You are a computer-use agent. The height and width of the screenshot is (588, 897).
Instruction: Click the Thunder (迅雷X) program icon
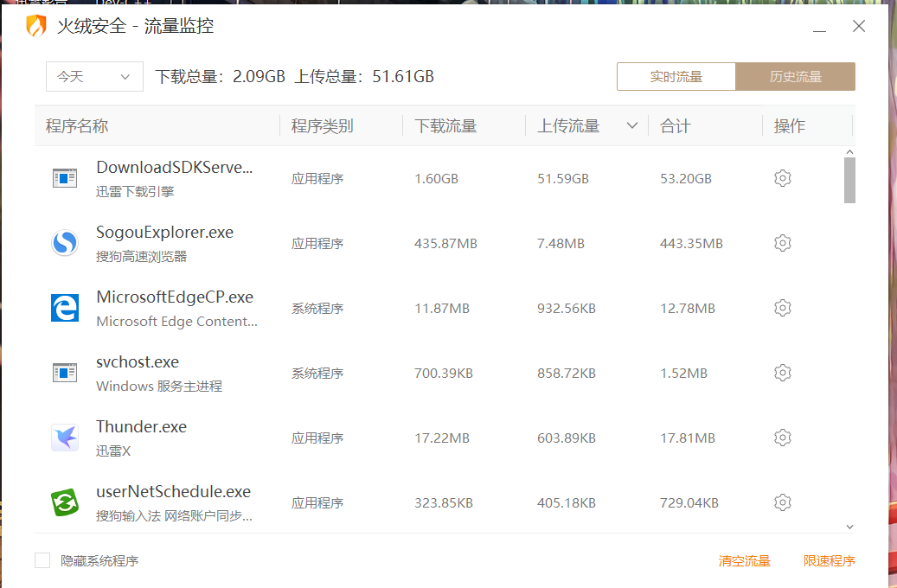[x=64, y=437]
